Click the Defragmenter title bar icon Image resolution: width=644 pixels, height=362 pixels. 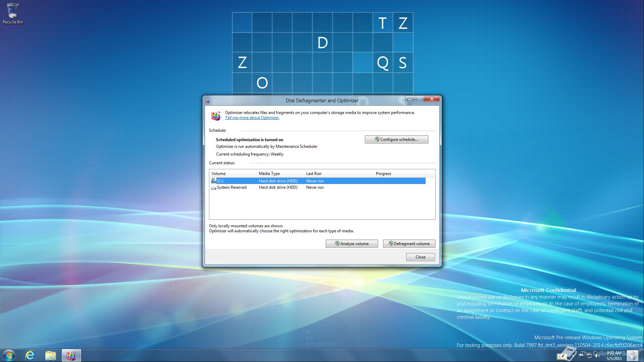tap(207, 100)
